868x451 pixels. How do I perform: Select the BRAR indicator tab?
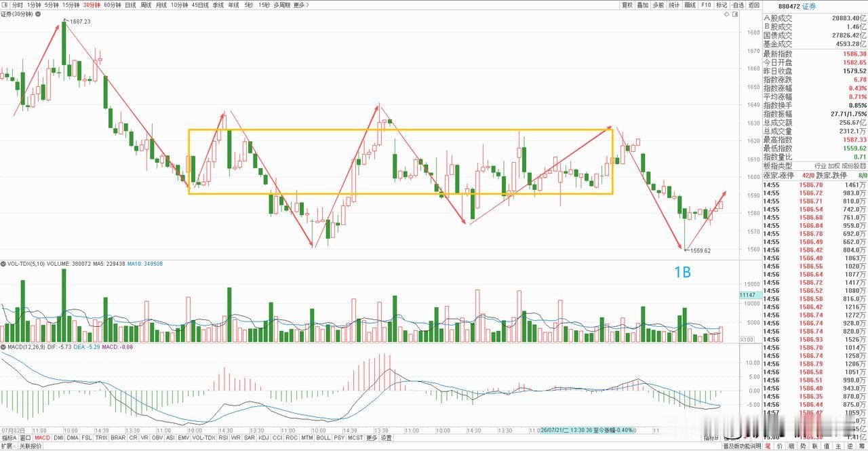coord(118,438)
